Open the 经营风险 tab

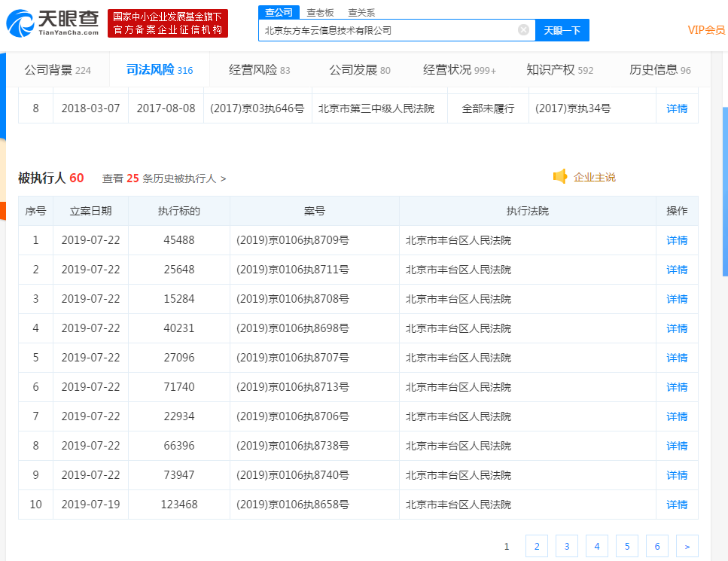click(x=260, y=70)
